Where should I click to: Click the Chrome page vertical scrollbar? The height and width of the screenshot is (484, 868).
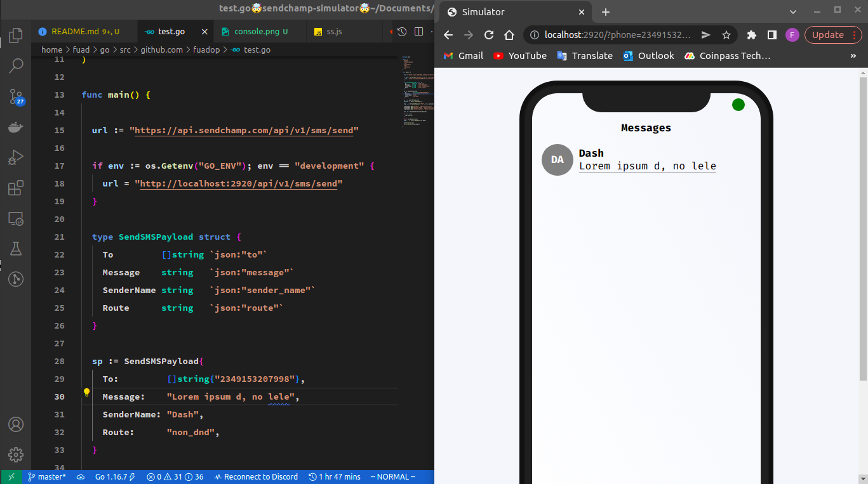tap(863, 228)
